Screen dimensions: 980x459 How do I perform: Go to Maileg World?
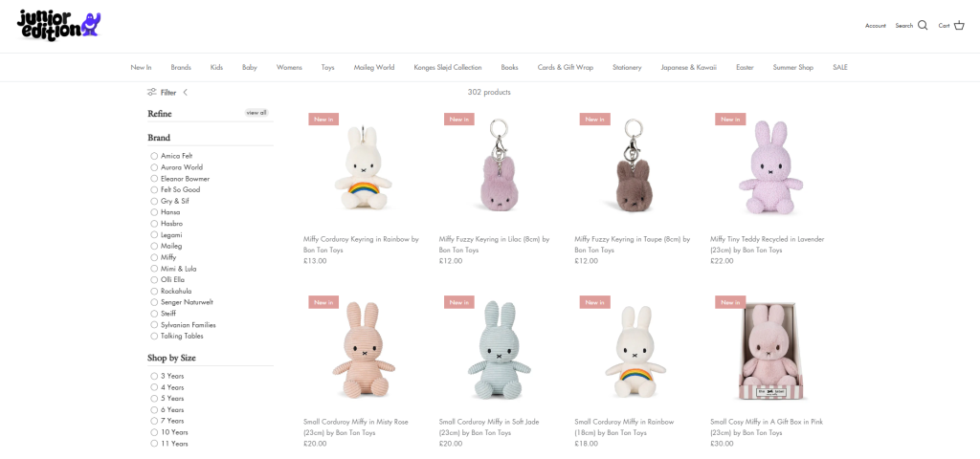pyautogui.click(x=374, y=68)
